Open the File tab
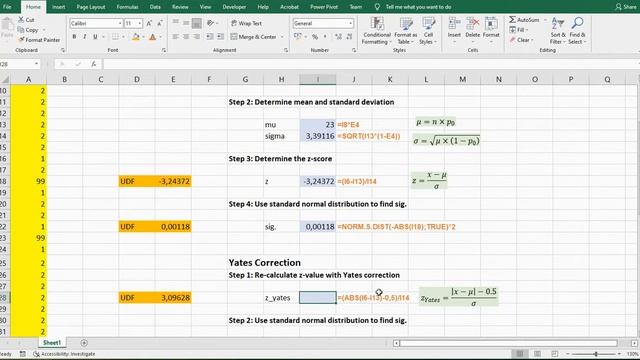The image size is (640, 360). 7,7
